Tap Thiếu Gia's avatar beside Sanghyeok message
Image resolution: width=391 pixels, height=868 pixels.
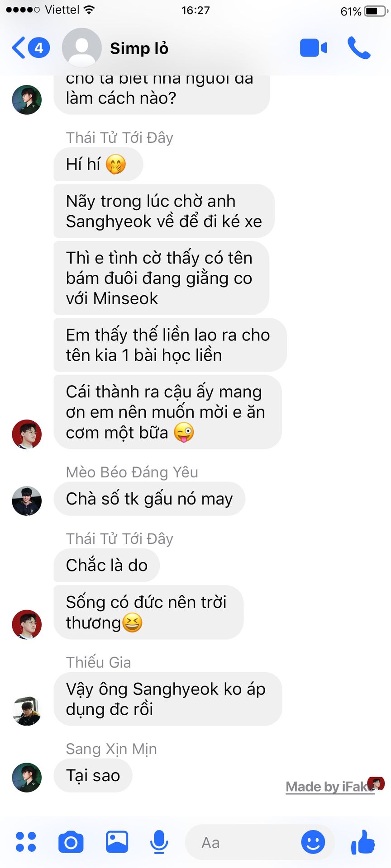[x=27, y=711]
